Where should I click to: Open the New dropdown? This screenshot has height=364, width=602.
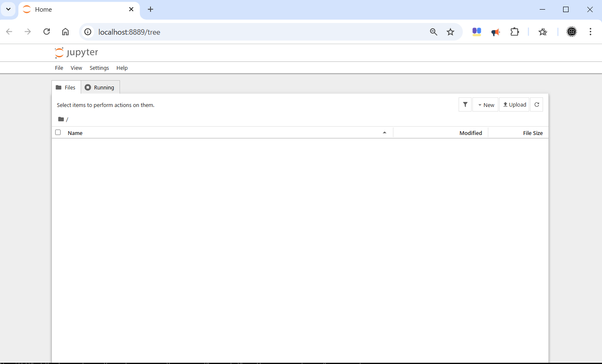(x=485, y=104)
